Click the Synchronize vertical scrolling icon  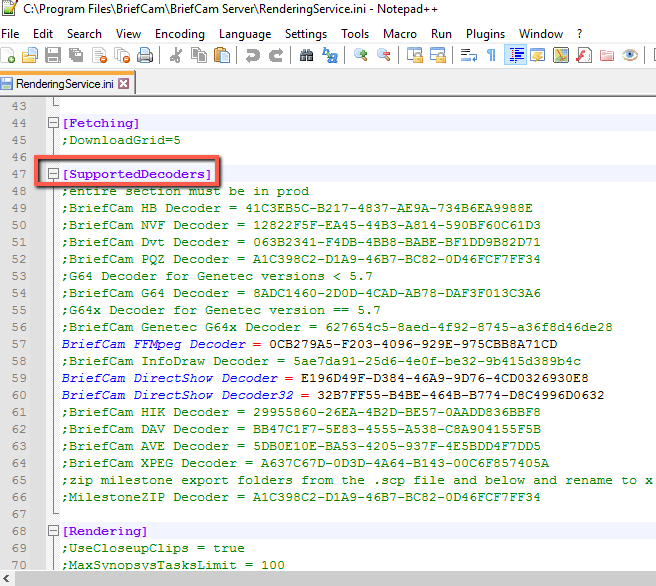click(415, 55)
